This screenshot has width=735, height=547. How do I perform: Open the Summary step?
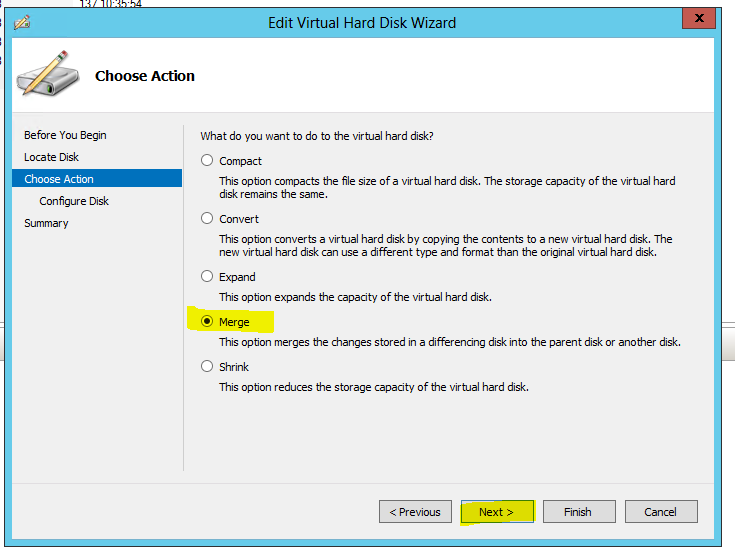46,223
